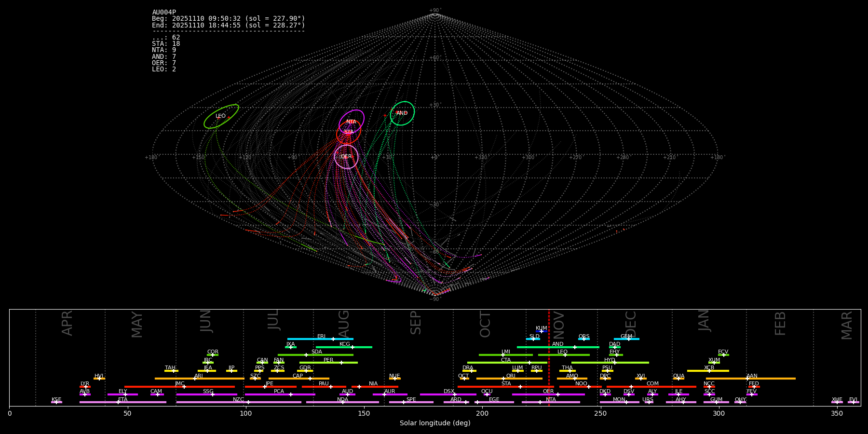Click the ETA shower label in the timeline
This screenshot has height=434, width=868.
tap(123, 400)
